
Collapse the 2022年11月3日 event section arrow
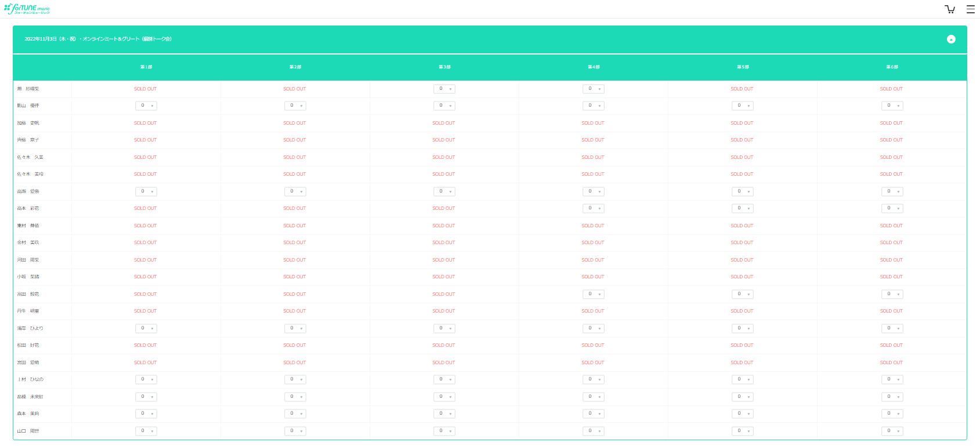click(951, 39)
